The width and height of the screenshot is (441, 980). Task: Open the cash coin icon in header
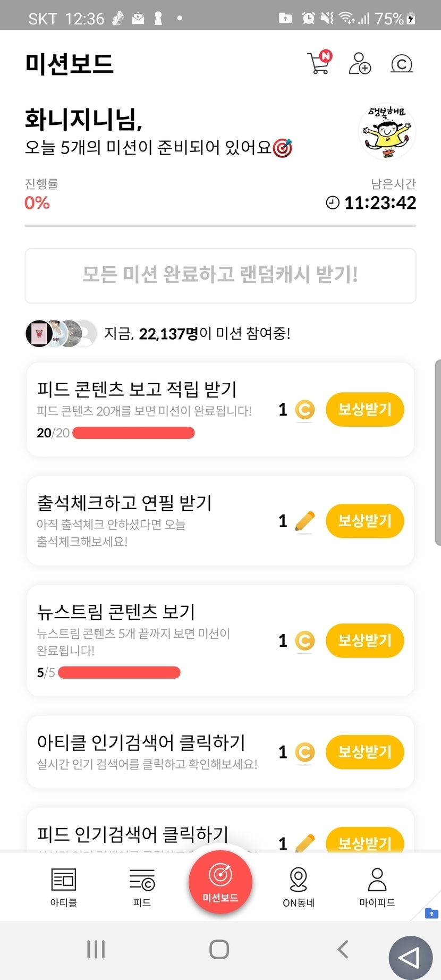tap(402, 64)
